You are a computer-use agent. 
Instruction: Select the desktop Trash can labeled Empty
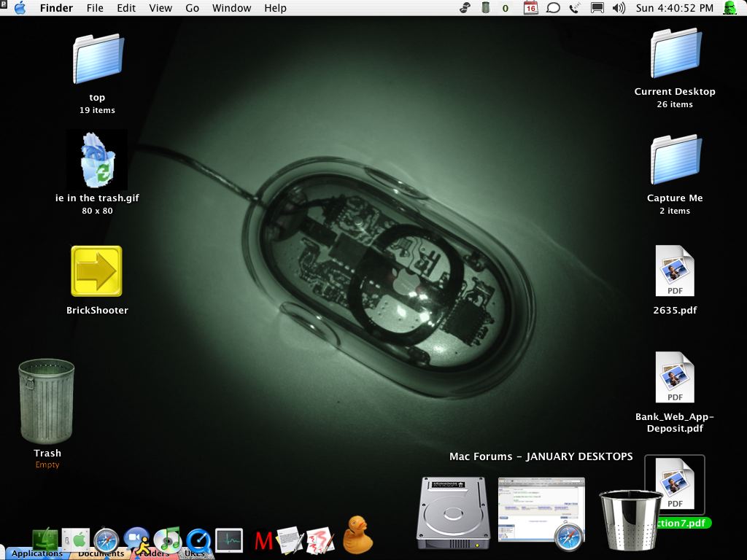tap(46, 401)
